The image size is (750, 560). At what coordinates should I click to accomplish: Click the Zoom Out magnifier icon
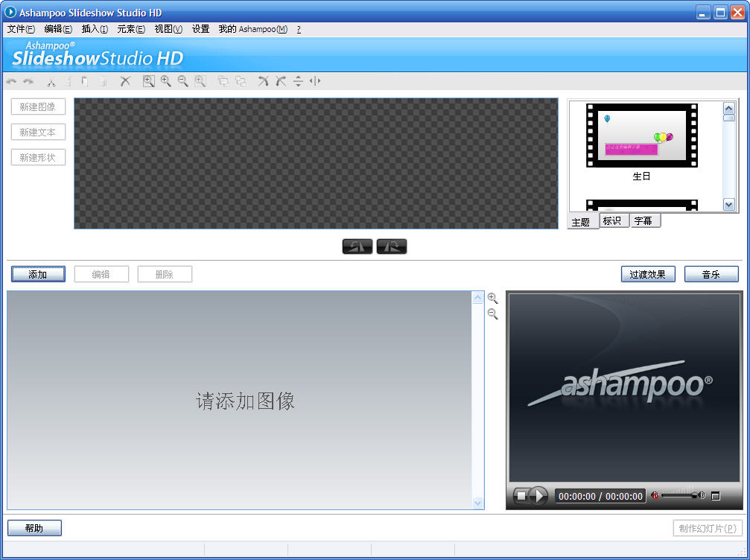click(x=182, y=81)
